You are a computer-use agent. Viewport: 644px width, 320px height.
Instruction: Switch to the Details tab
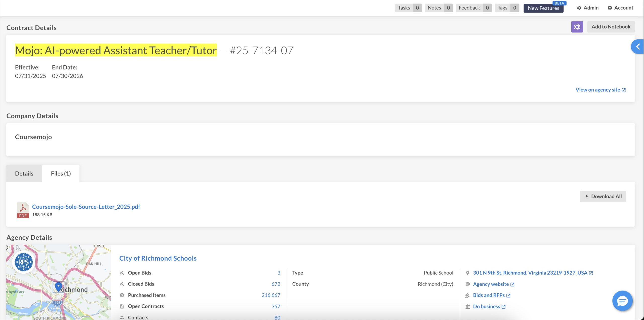[24, 173]
